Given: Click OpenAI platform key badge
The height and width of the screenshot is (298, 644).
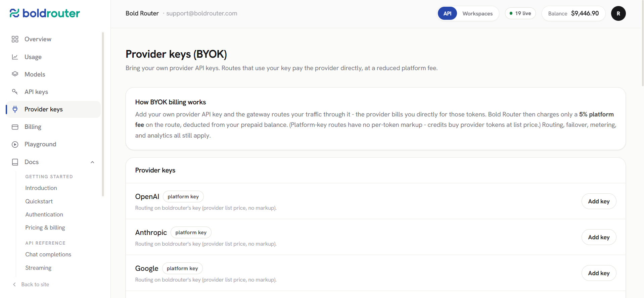Looking at the screenshot, I should (x=183, y=197).
